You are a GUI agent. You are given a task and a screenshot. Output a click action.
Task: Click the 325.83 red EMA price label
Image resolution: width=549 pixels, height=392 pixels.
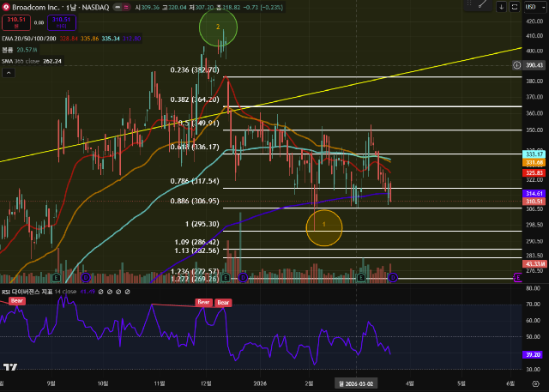[534, 173]
